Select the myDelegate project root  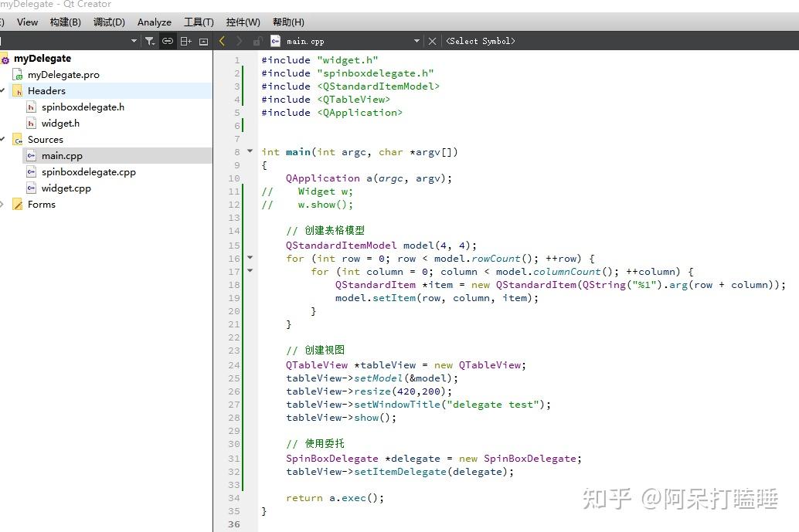(x=42, y=59)
